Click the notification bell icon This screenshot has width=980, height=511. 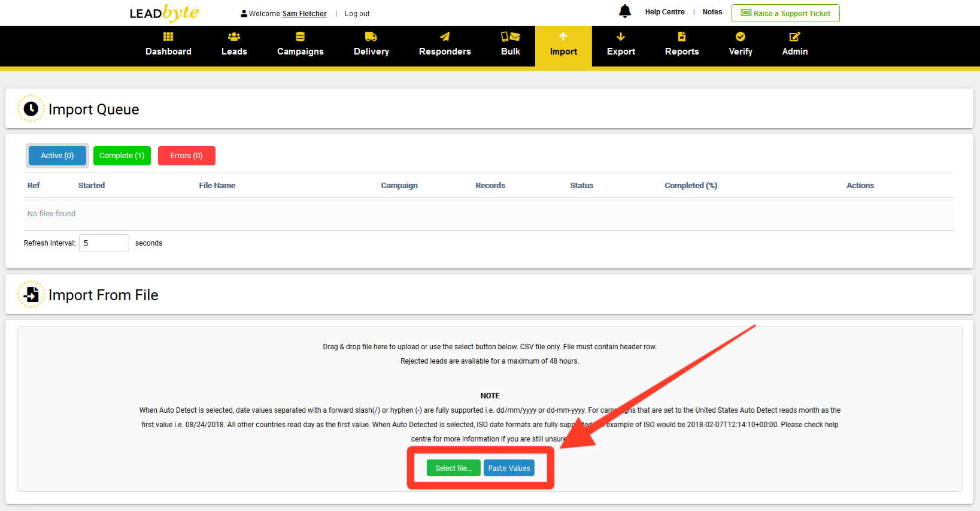pyautogui.click(x=624, y=11)
